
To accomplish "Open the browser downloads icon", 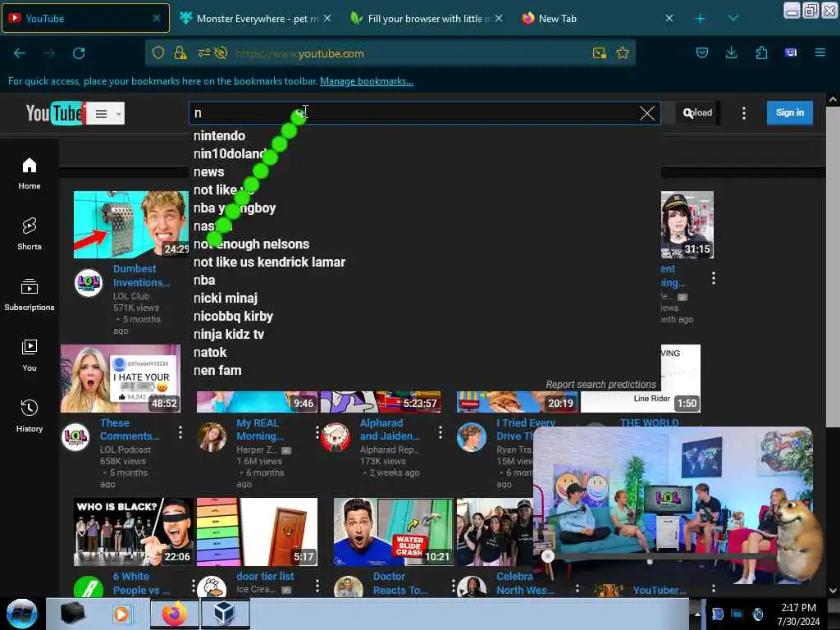I will click(731, 53).
